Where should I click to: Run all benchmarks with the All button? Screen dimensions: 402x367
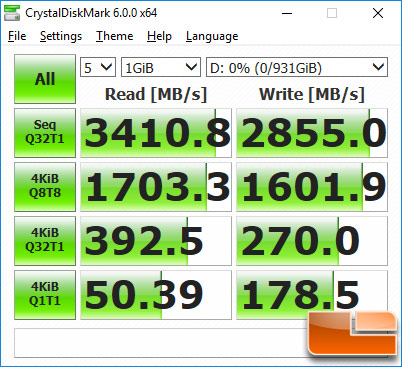[45, 79]
